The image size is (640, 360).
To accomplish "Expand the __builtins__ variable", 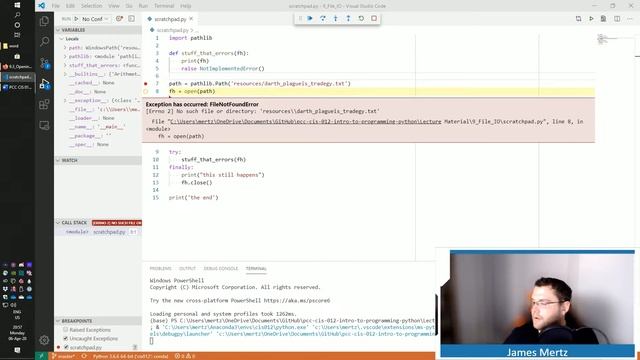I will tap(65, 74).
